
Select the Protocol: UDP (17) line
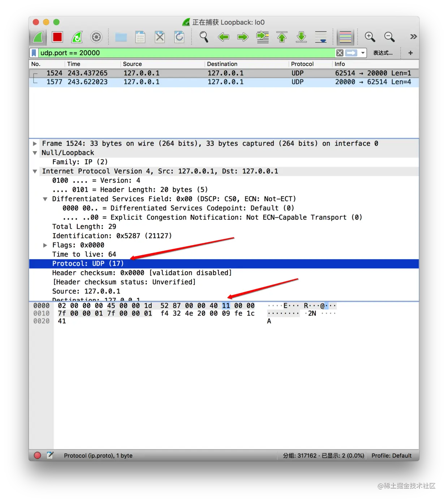tap(224, 264)
